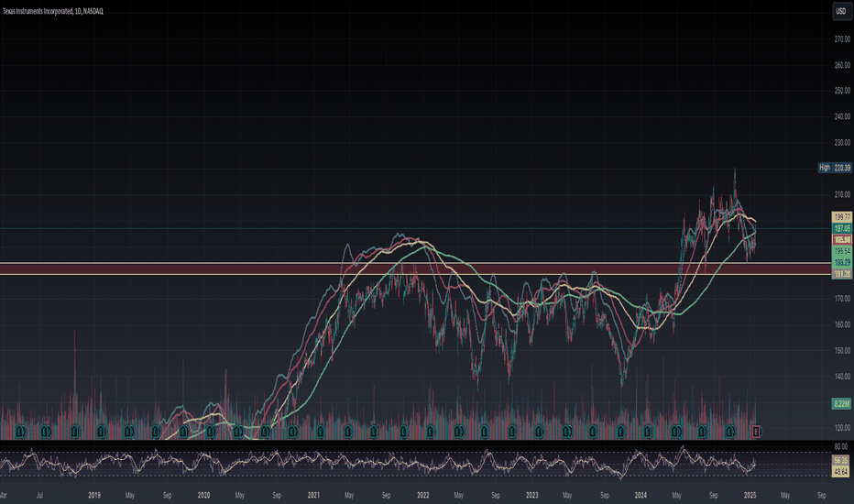Click the 160.00 price axis label
854x504 pixels.
(x=842, y=324)
